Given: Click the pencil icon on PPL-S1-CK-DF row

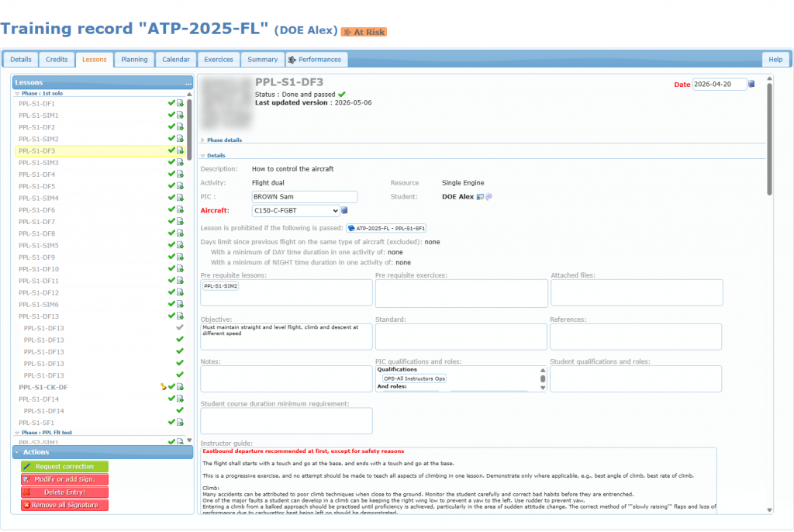Looking at the screenshot, I should 163,386.
